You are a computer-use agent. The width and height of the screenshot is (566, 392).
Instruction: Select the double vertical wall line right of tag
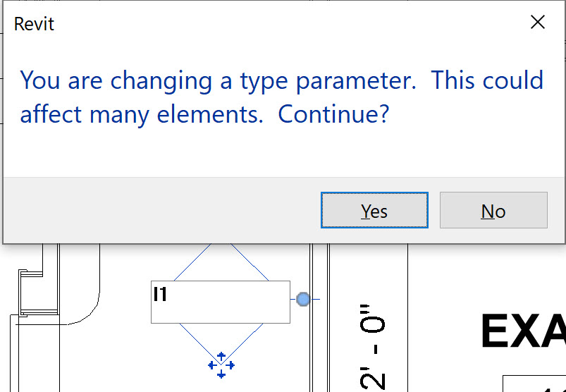[319, 318]
